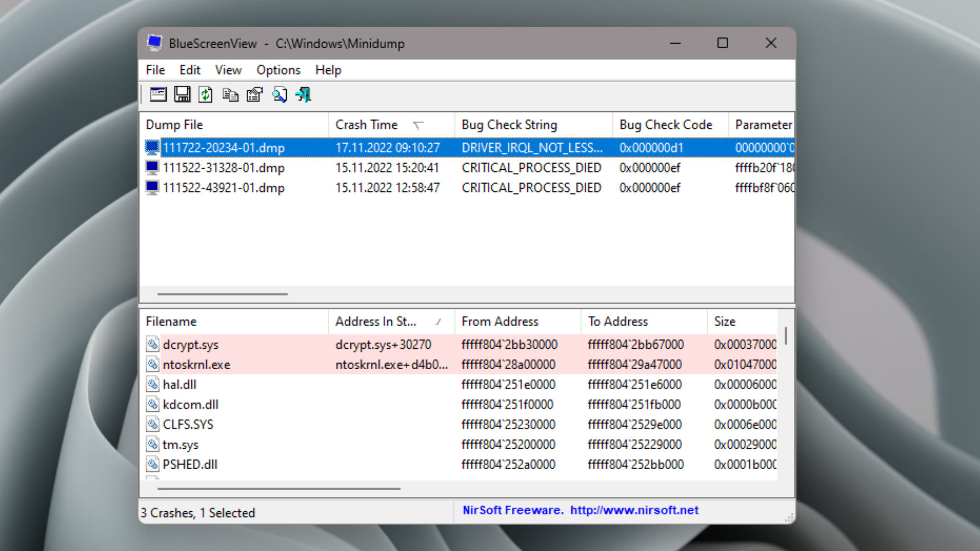Click the Exit door icon
The height and width of the screenshot is (551, 980).
303,95
